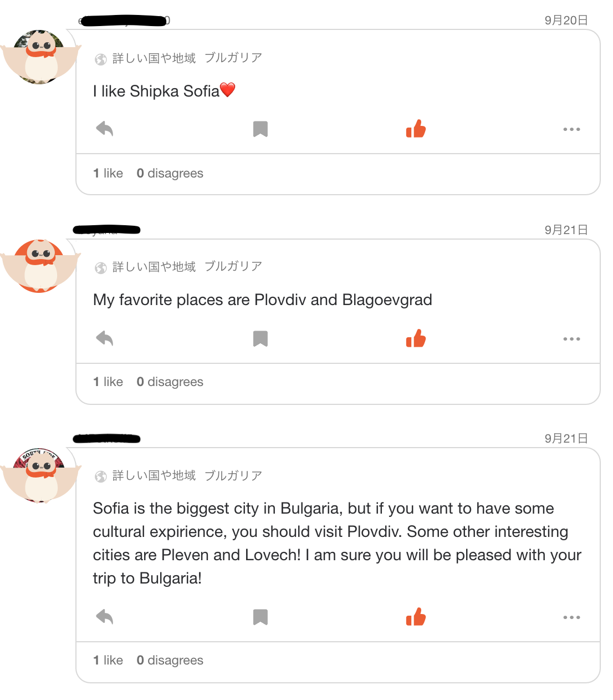Open third answerer's South Side avatar
This screenshot has width=613, height=700.
pyautogui.click(x=40, y=476)
